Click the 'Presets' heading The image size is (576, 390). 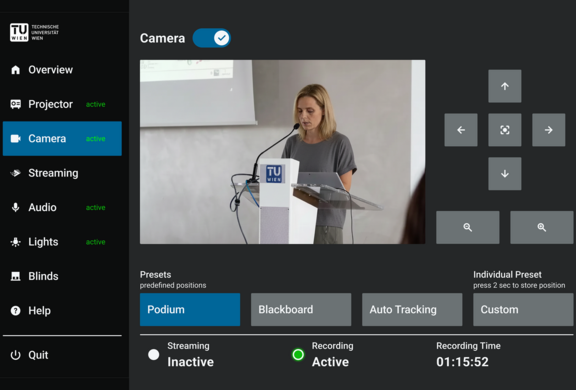155,275
